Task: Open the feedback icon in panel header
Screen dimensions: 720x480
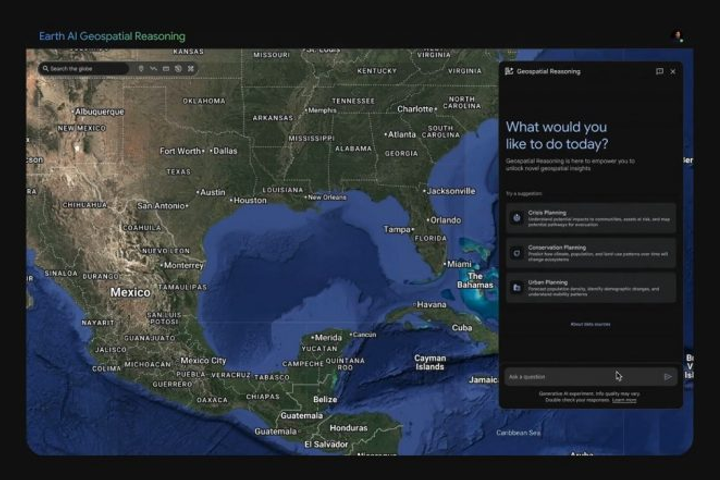Action: point(659,71)
